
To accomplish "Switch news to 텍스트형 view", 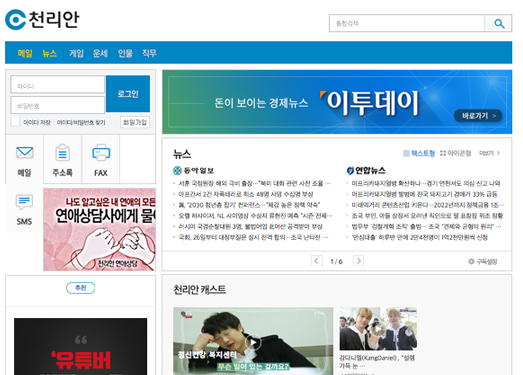I will (419, 153).
